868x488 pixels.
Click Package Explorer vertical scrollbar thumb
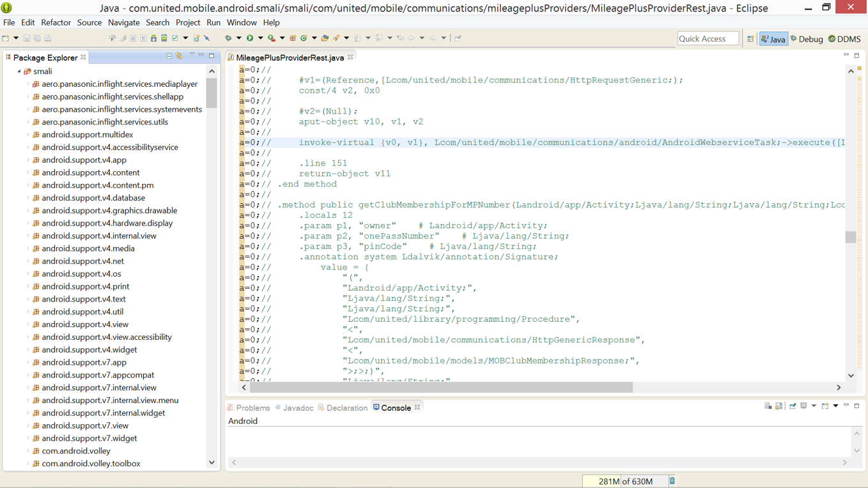212,93
